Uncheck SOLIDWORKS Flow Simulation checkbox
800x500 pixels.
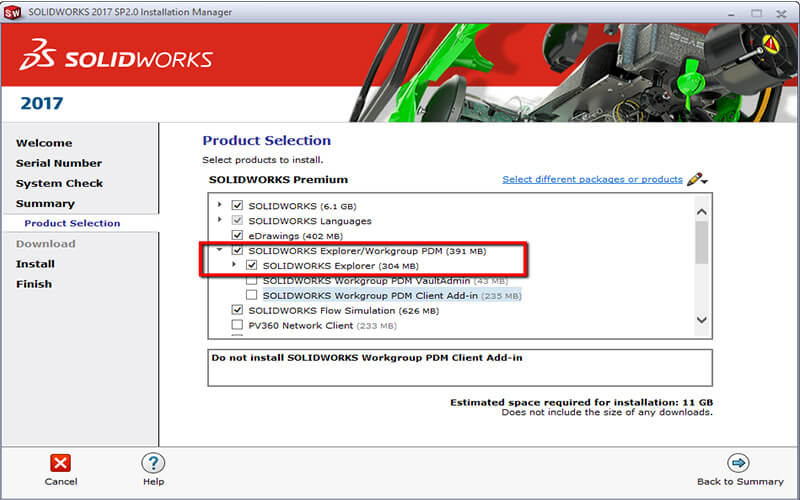[x=237, y=310]
